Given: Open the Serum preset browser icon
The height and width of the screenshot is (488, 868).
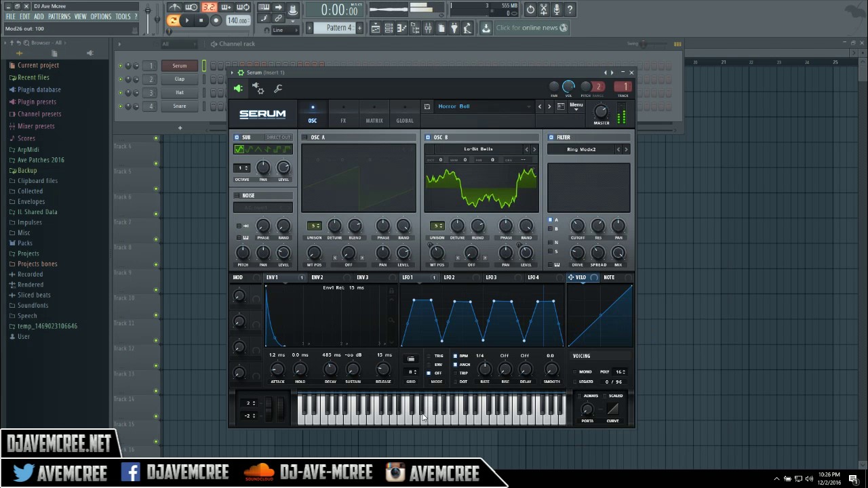Looking at the screenshot, I should 561,106.
